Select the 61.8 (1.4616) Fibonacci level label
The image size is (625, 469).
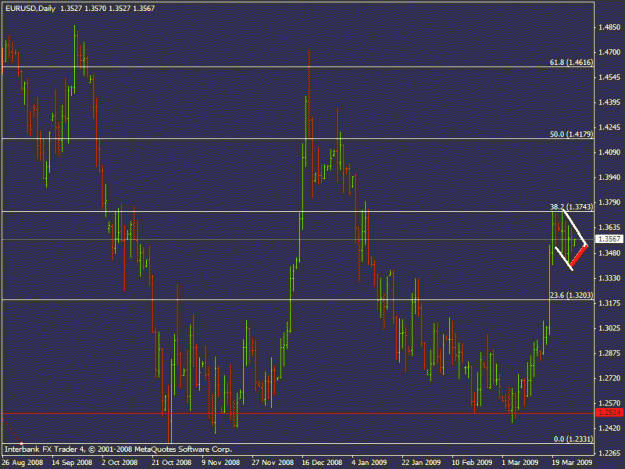pyautogui.click(x=571, y=63)
